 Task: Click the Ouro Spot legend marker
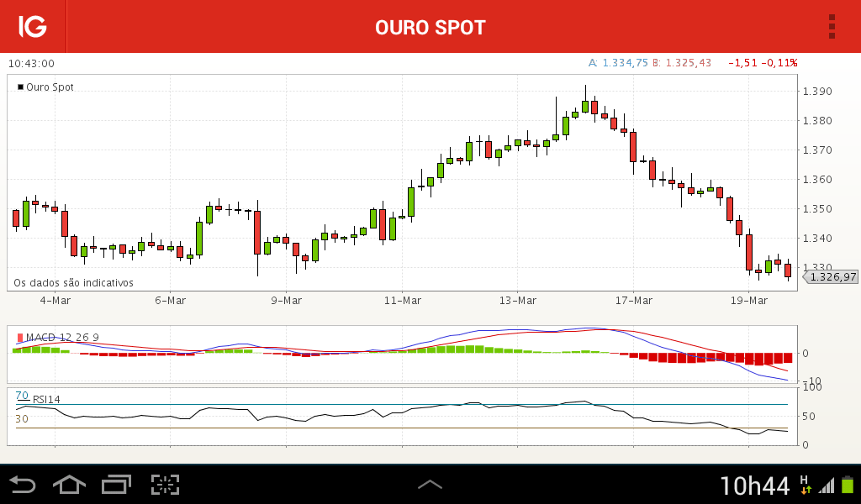[21, 87]
